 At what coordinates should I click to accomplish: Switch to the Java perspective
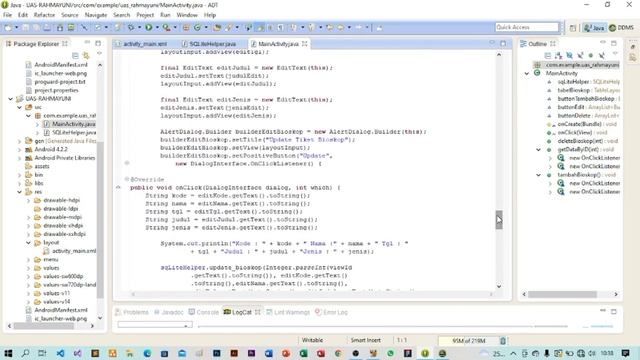594,27
